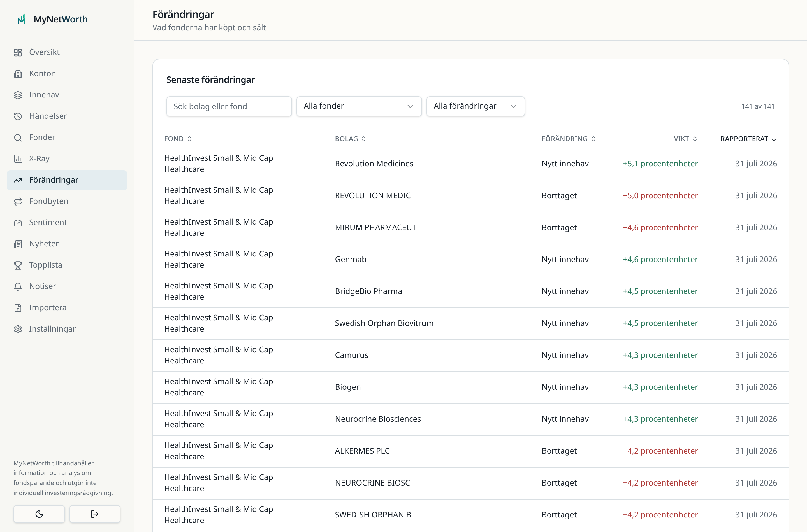Open the Alla förändringar filter dropdown
Screen dimensions: 807x532
click(475, 106)
